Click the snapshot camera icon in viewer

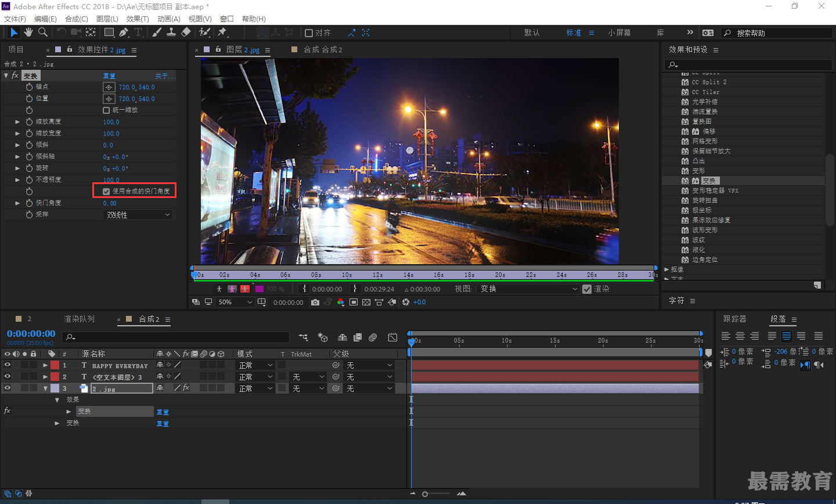(x=315, y=302)
